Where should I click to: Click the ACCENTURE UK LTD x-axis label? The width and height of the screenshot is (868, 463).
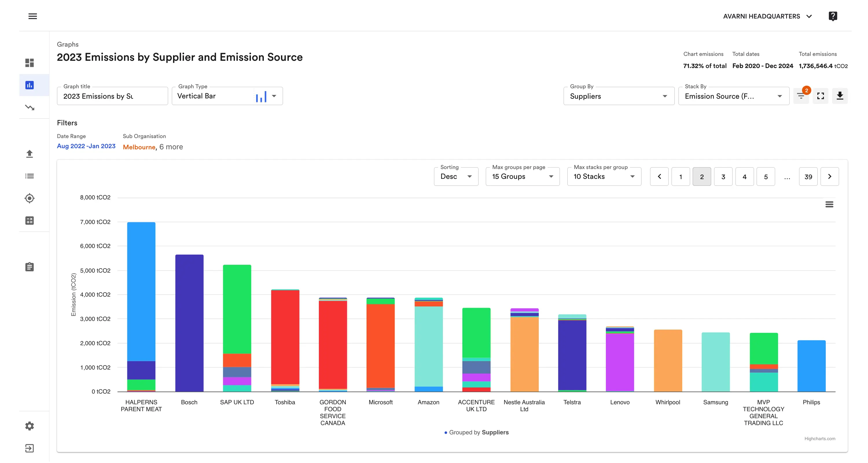pos(476,406)
